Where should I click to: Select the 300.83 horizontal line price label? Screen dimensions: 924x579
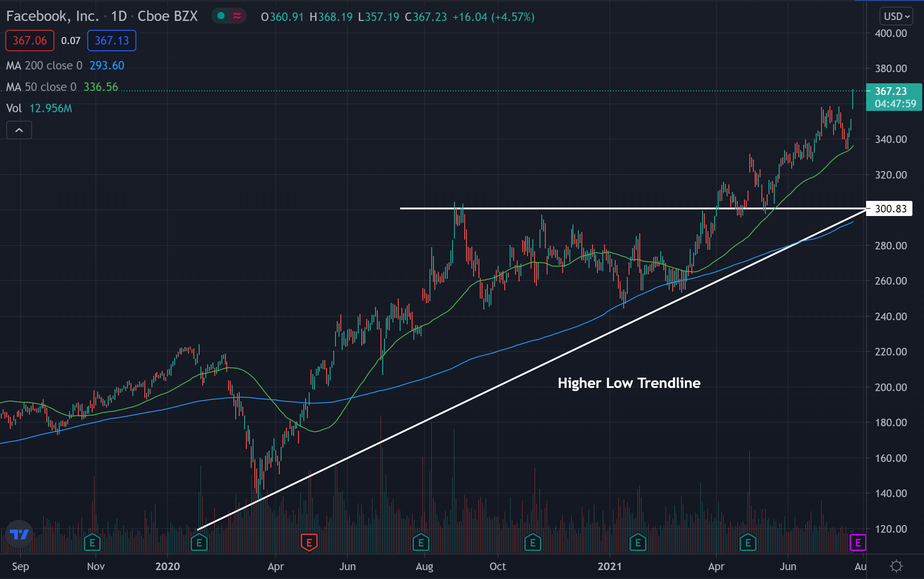pos(890,208)
